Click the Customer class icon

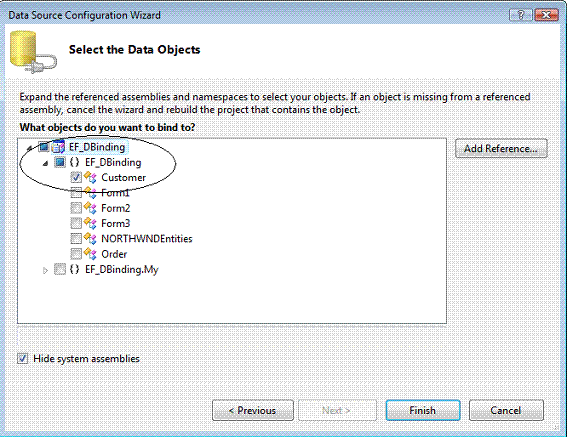[90, 177]
